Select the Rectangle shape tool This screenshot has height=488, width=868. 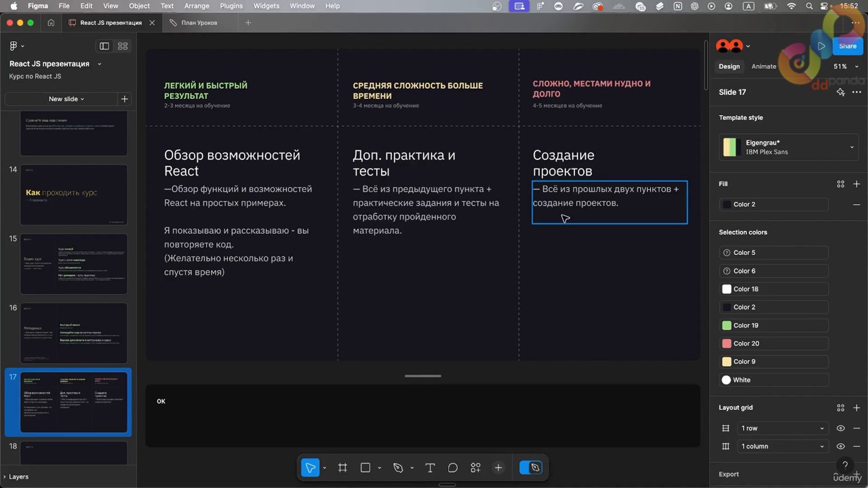365,468
